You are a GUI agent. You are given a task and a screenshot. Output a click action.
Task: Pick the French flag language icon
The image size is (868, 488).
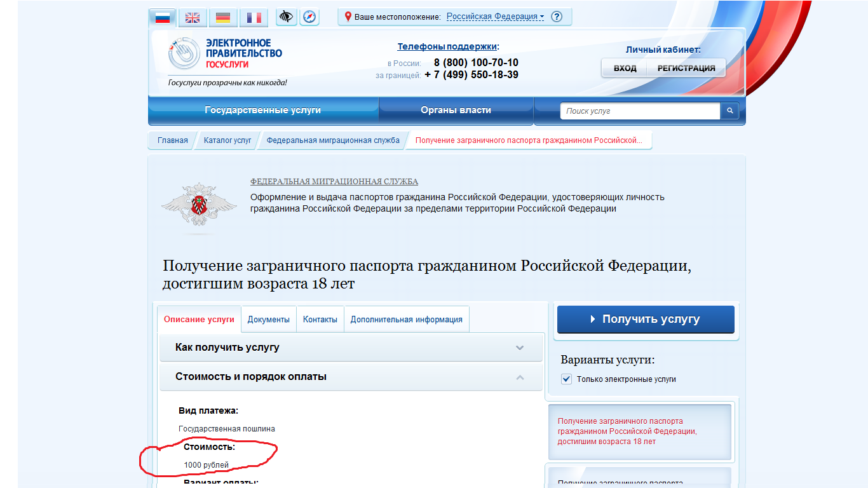coord(254,18)
